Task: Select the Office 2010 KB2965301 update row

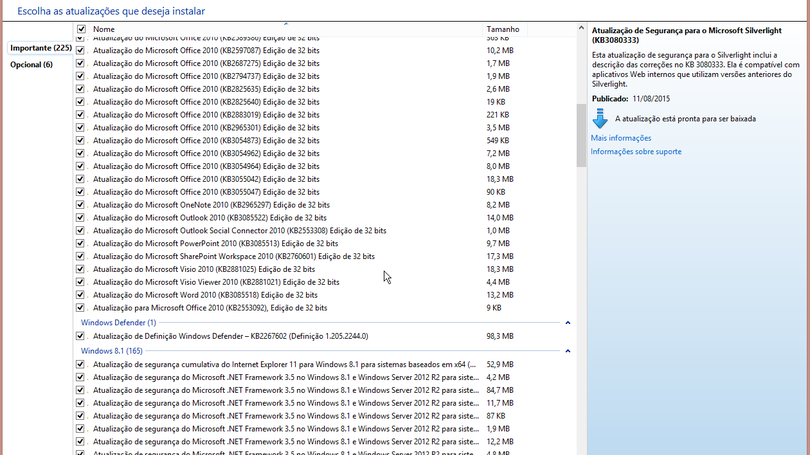Action: [325, 128]
